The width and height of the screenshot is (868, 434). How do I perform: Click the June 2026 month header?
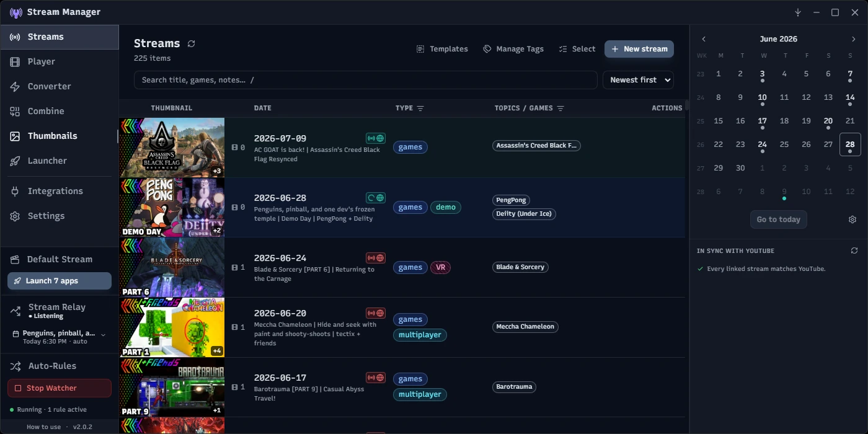(779, 39)
